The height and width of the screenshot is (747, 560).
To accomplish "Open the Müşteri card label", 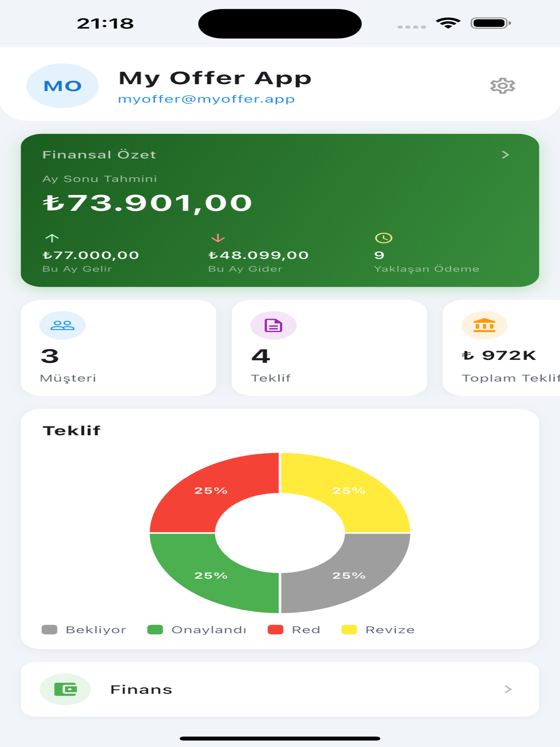I will [68, 378].
